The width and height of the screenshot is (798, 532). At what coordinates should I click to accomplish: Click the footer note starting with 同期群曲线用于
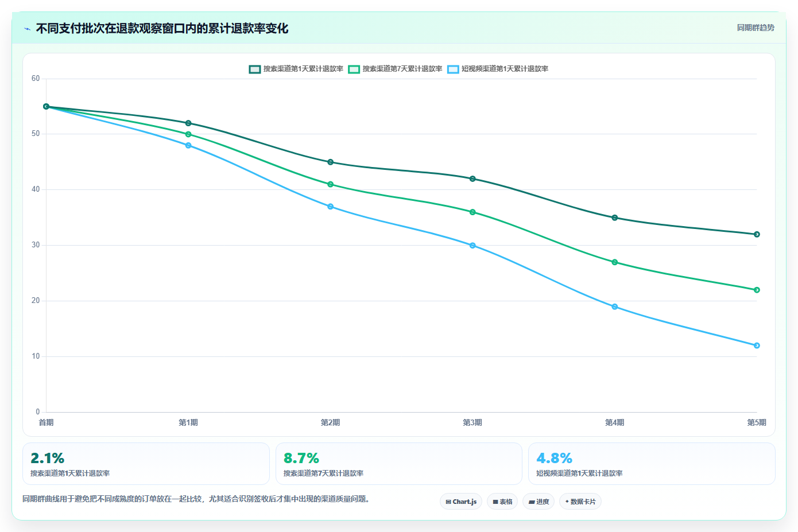pyautogui.click(x=197, y=499)
